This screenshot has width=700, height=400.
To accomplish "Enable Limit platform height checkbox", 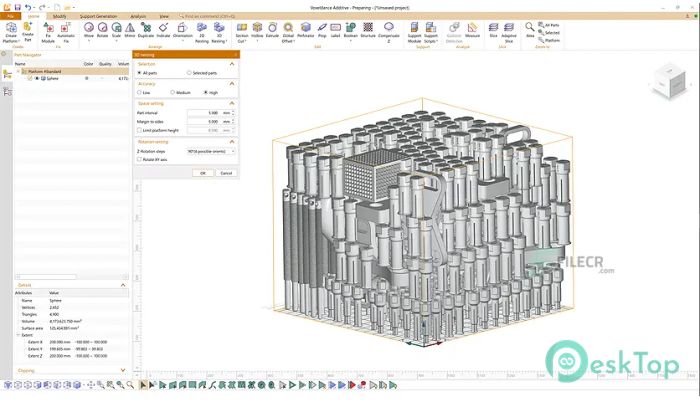I will [x=140, y=131].
